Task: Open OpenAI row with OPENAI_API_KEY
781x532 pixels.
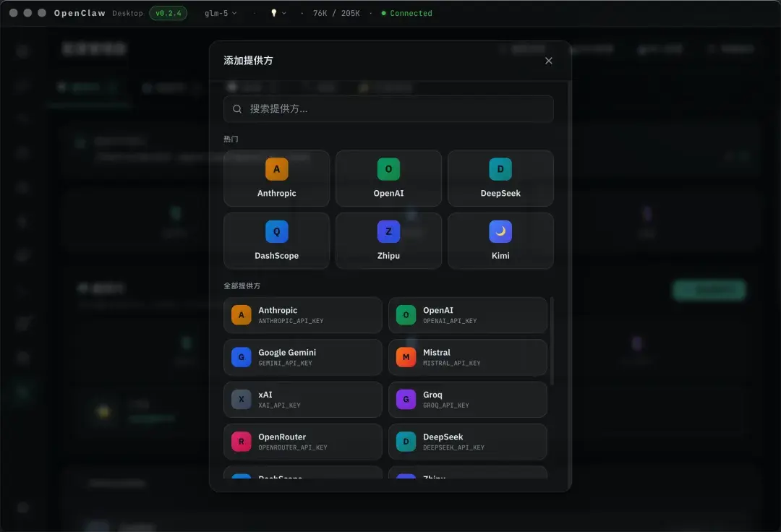Action: 468,315
